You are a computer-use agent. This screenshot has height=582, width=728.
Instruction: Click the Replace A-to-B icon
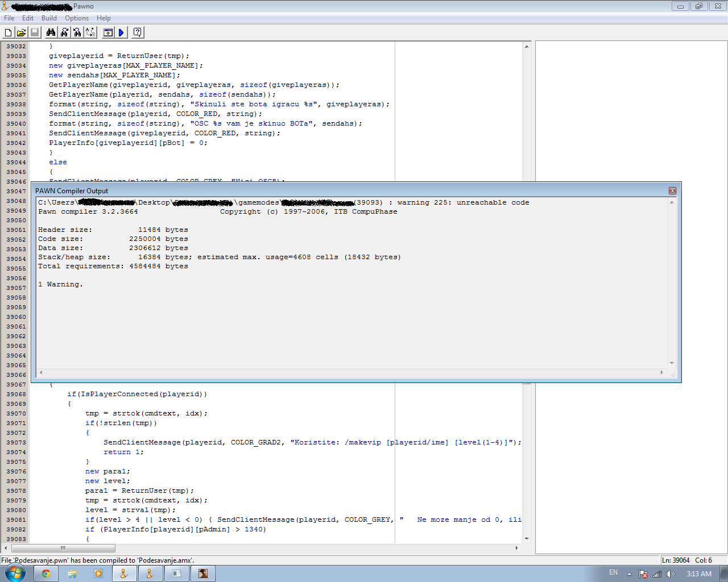pos(90,32)
